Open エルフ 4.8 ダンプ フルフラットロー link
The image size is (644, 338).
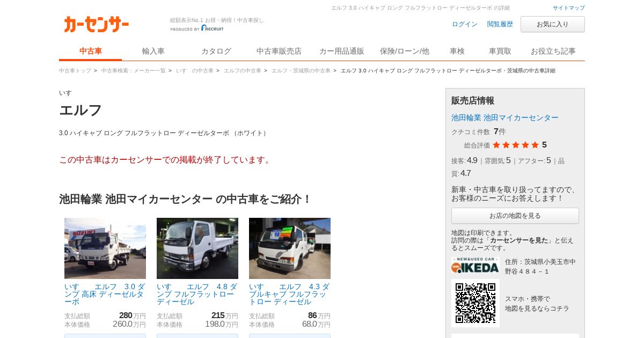click(x=197, y=294)
